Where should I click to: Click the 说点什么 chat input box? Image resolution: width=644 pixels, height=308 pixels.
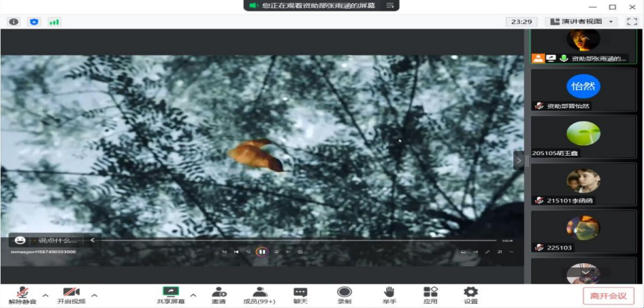57,240
